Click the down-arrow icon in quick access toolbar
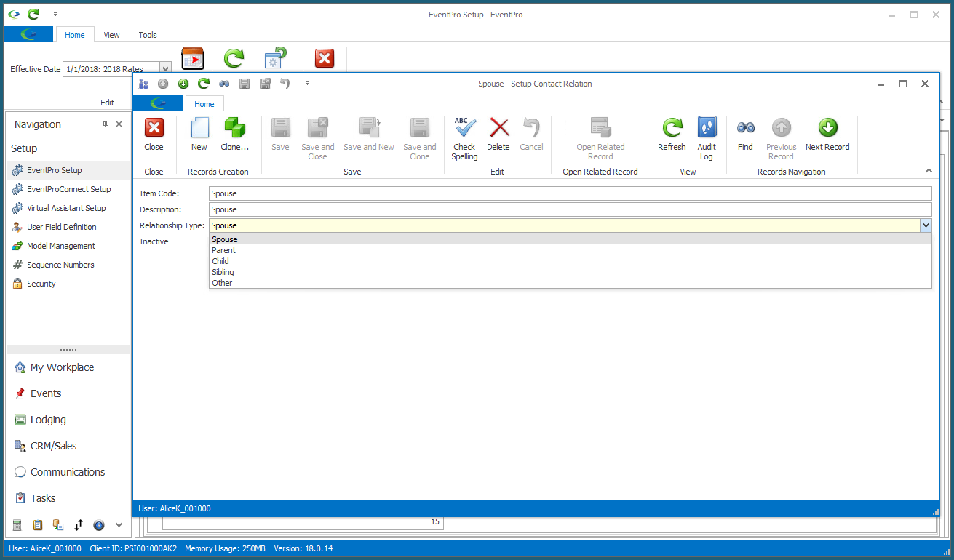The image size is (954, 560). coord(183,84)
